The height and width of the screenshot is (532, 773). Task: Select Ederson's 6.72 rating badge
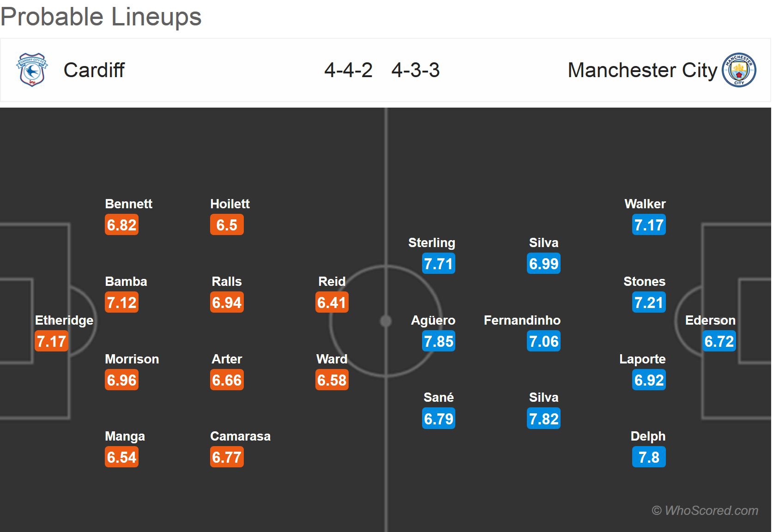(719, 341)
